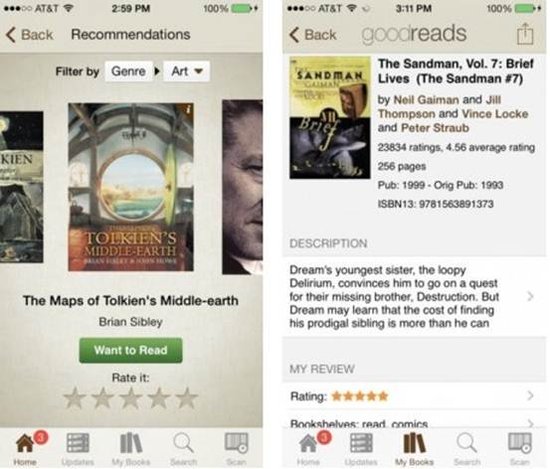Viewport: 550px width, 469px height.
Task: Expand the book description chevron
Action: pyautogui.click(x=530, y=297)
